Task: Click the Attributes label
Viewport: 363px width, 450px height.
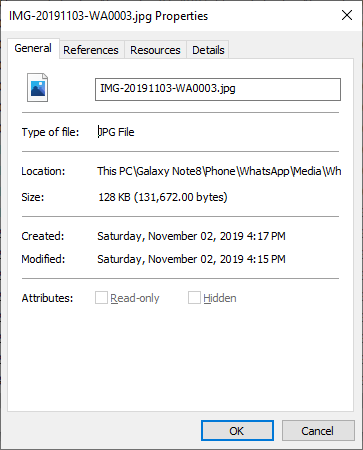Action: pos(47,298)
